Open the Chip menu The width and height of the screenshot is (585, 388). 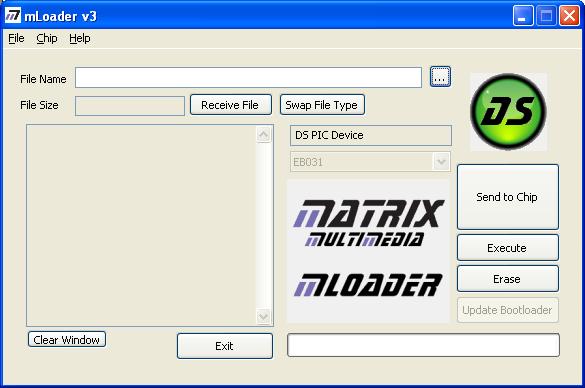(x=47, y=38)
